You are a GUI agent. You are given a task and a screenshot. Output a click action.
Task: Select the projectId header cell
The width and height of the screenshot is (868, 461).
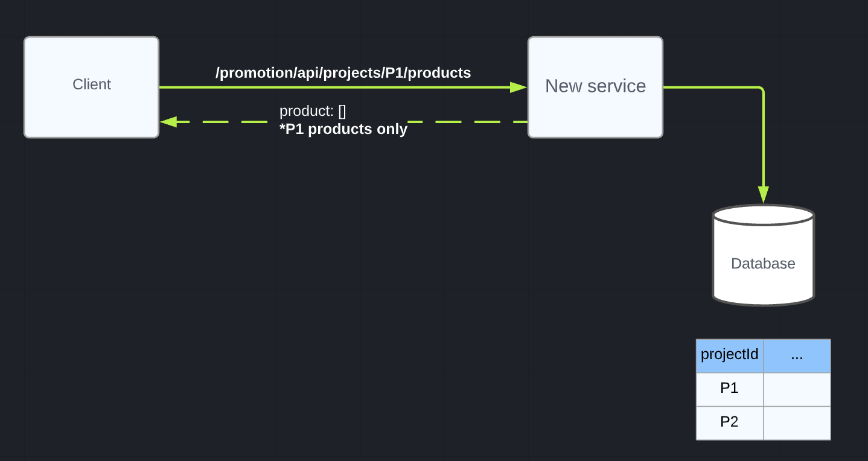729,355
